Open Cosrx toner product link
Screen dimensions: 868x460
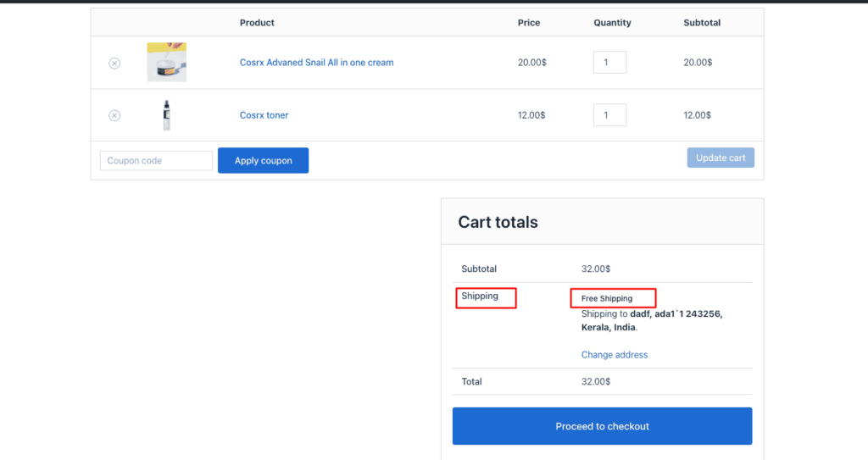click(264, 115)
